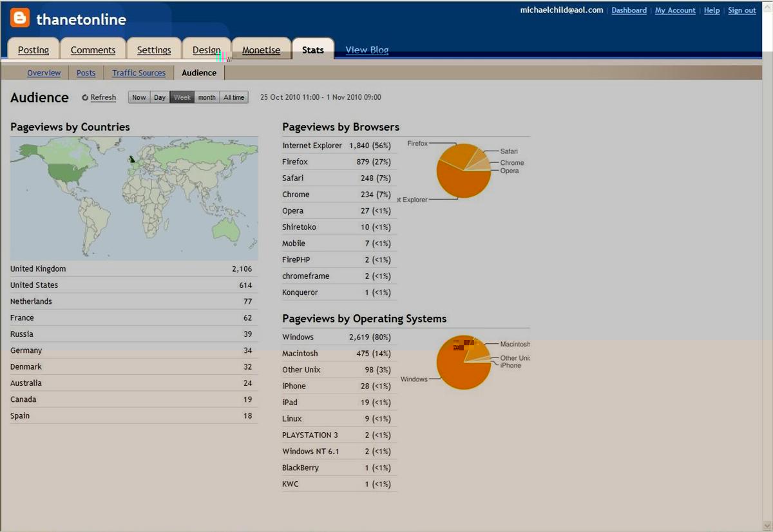Click the thanetonline blog title
This screenshot has width=773, height=532.
coord(81,19)
